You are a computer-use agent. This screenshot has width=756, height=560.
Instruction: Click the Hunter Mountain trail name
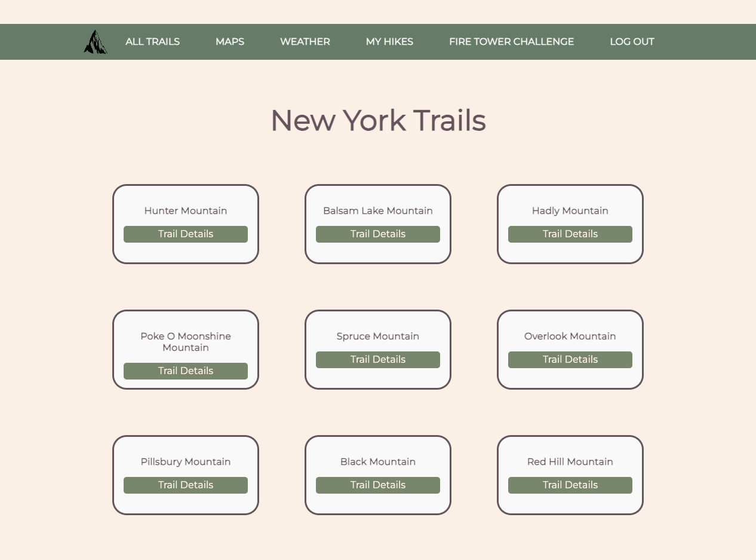tap(186, 211)
